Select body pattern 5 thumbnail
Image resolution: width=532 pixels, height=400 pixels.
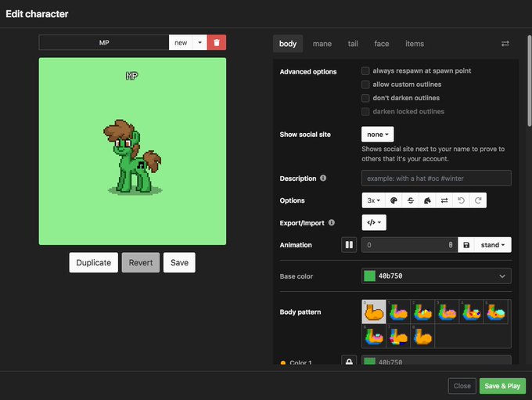[x=496, y=312]
